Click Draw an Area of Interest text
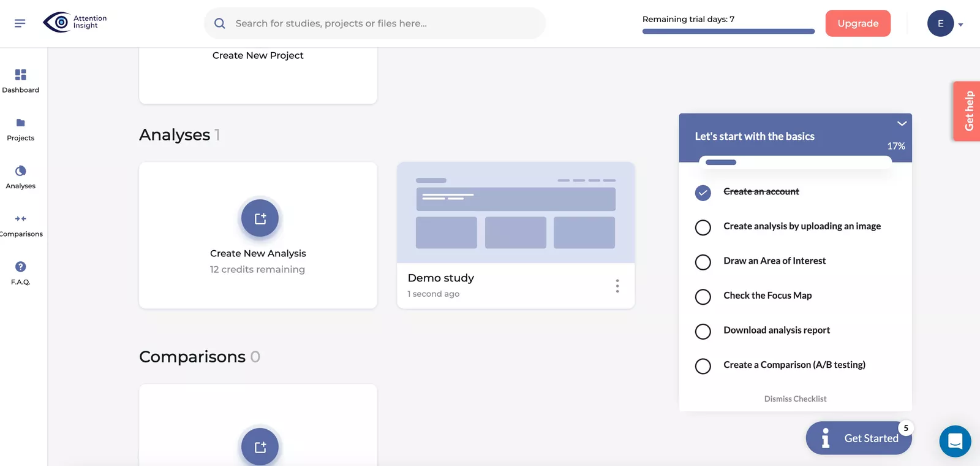The width and height of the screenshot is (980, 466). click(x=774, y=261)
